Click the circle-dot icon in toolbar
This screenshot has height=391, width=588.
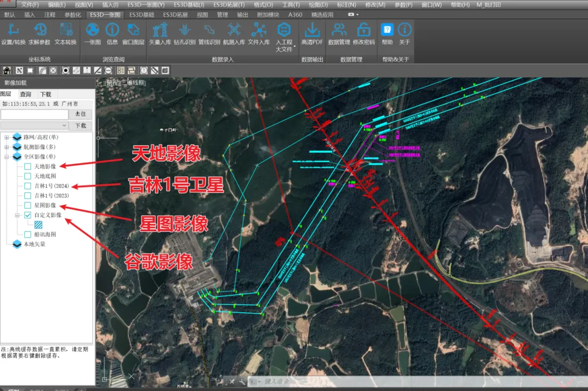pos(65,70)
